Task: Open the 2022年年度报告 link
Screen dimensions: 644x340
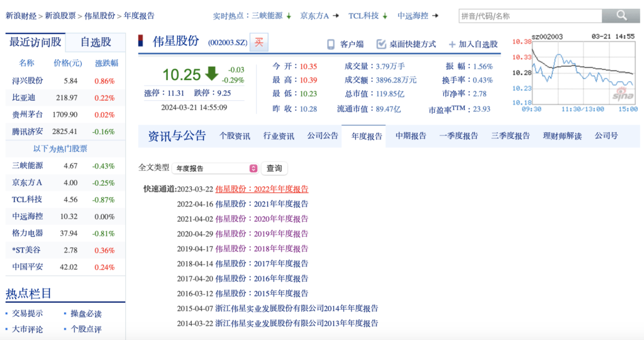Action: coord(262,189)
